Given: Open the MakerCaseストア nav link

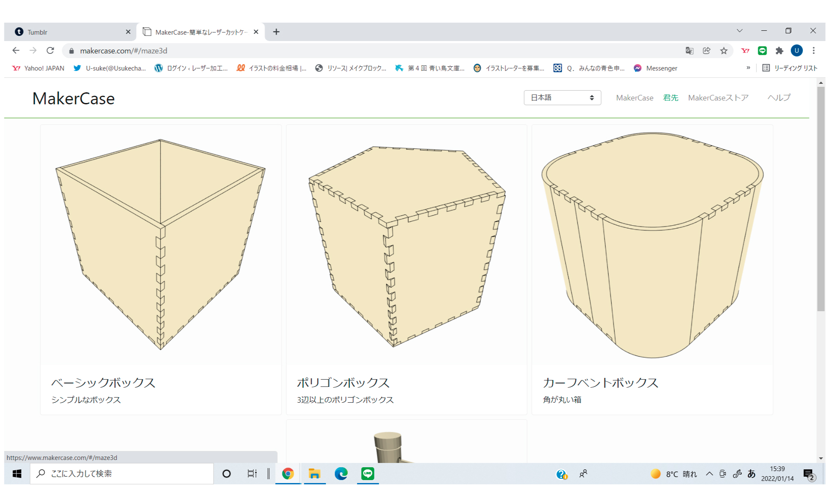Looking at the screenshot, I should (718, 97).
